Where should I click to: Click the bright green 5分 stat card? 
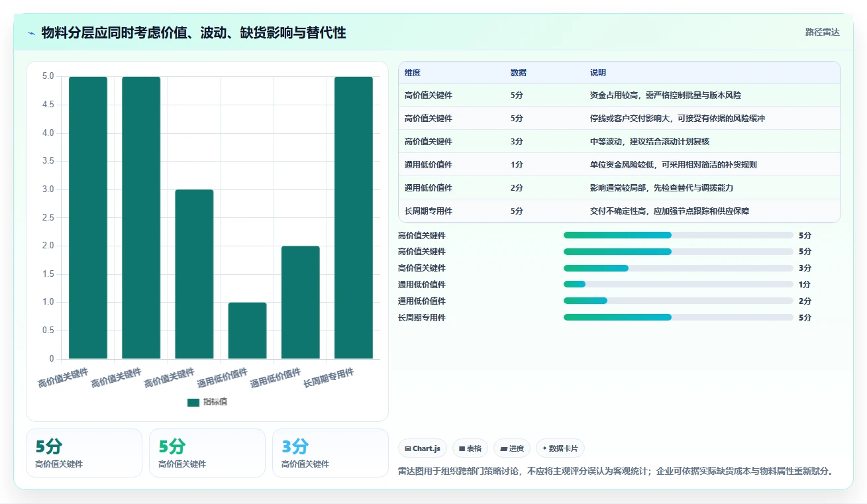207,453
